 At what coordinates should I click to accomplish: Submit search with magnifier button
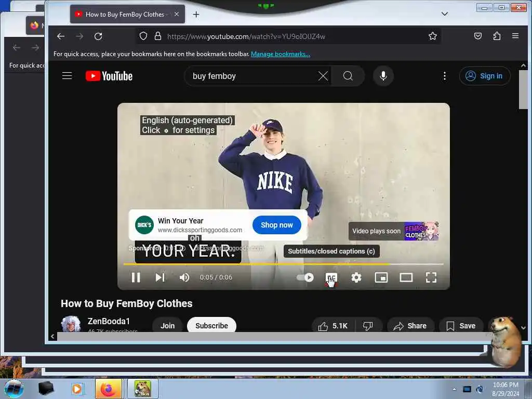click(348, 76)
